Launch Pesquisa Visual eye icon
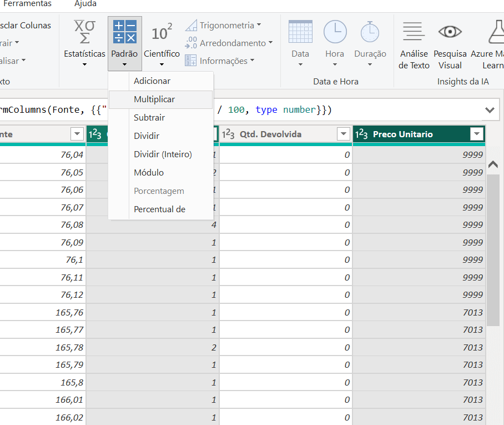Image resolution: width=504 pixels, height=425 pixels. (x=450, y=32)
